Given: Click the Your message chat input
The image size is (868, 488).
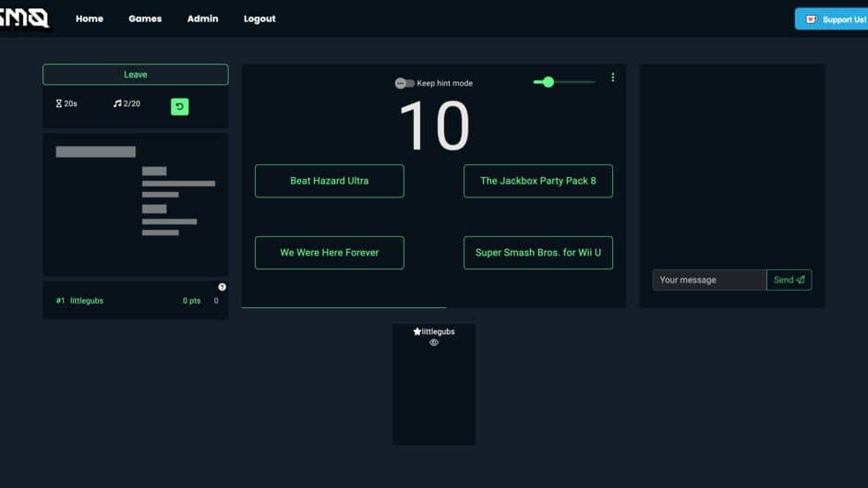Looking at the screenshot, I should click(709, 280).
